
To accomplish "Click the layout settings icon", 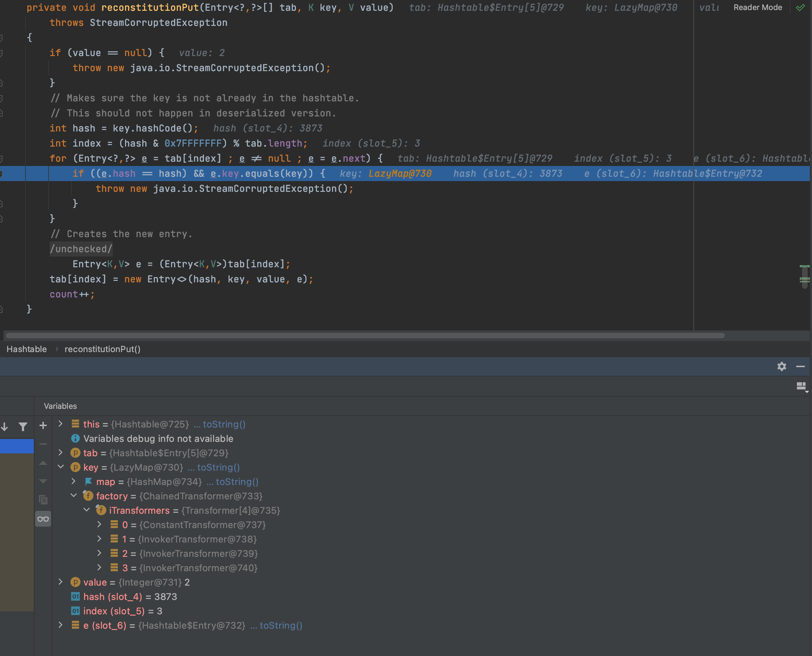I will coord(802,387).
